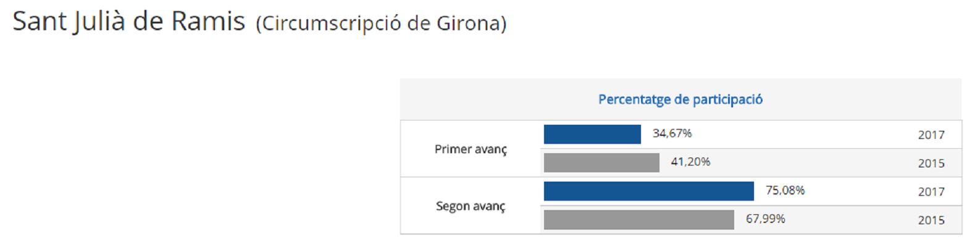Select the Primer avanç row label
This screenshot has height=247, width=980.
click(x=471, y=149)
